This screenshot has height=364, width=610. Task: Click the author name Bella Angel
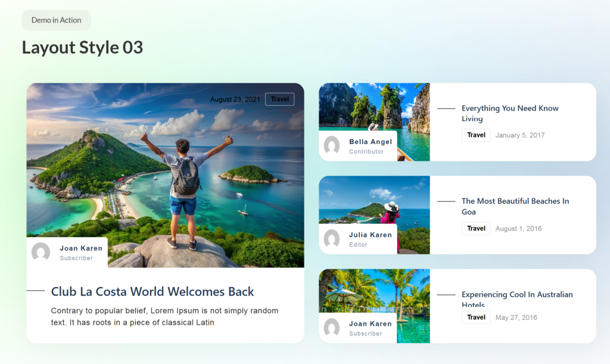[x=370, y=142]
